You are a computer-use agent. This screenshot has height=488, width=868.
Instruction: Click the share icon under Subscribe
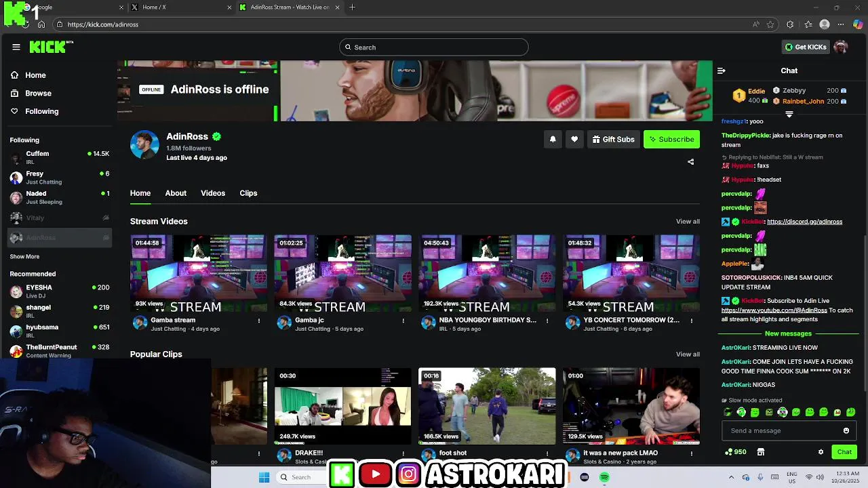point(690,162)
